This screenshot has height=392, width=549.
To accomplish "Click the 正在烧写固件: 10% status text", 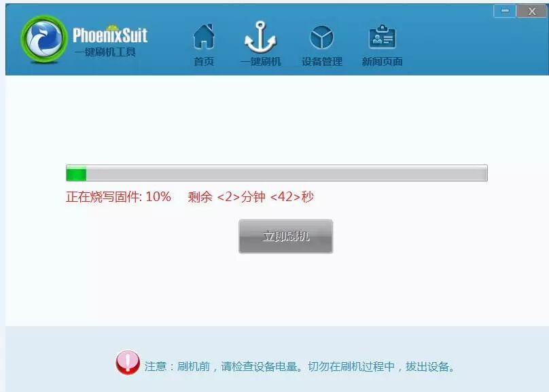I will [x=118, y=197].
